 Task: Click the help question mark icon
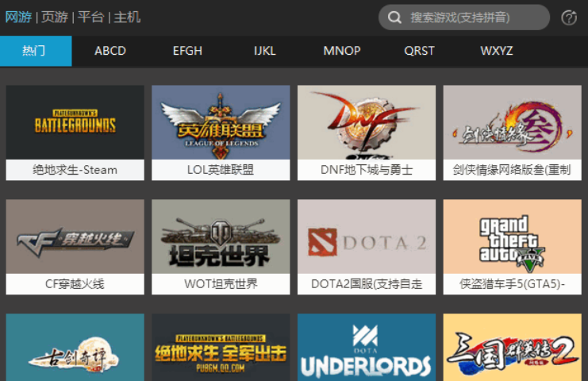[569, 17]
